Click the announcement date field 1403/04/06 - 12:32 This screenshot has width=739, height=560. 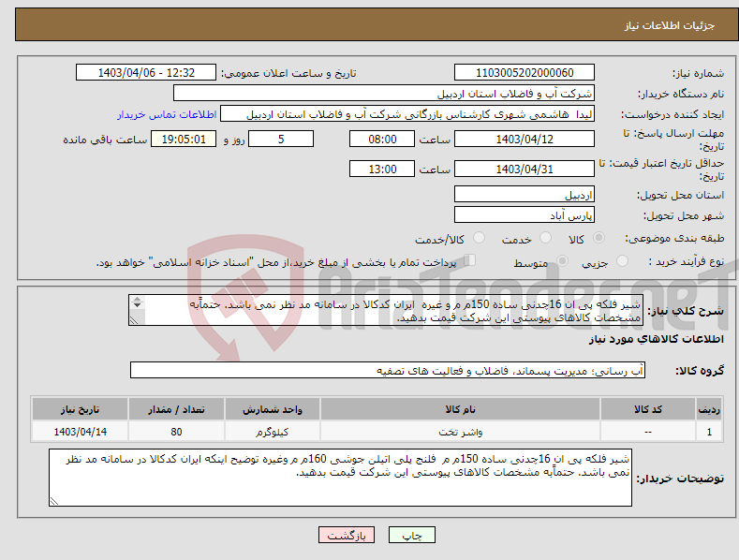coord(146,73)
